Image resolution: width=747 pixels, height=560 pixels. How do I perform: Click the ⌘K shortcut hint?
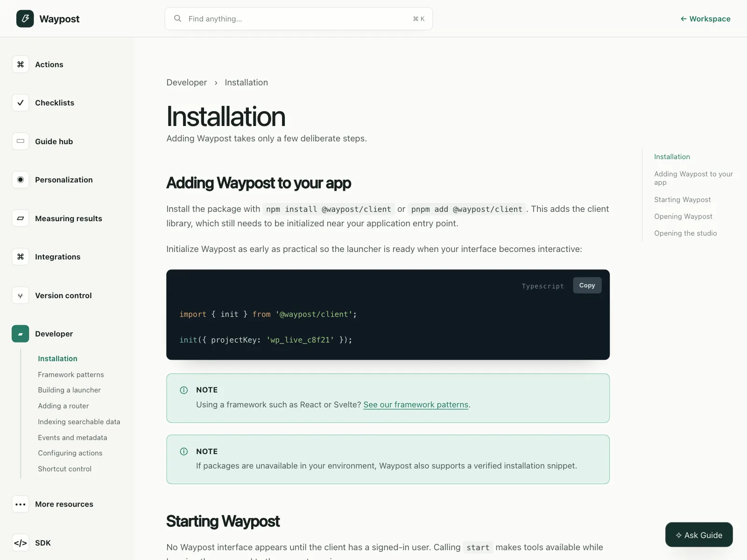click(419, 19)
